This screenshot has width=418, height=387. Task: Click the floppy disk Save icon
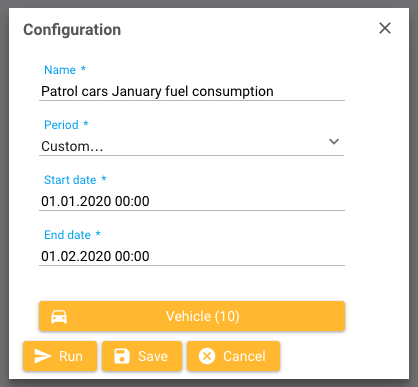(x=122, y=356)
